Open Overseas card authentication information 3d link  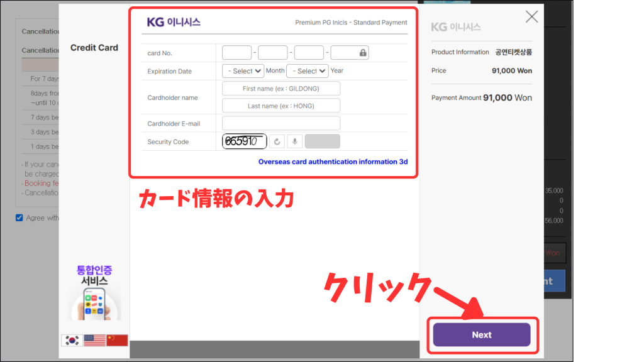(x=333, y=162)
